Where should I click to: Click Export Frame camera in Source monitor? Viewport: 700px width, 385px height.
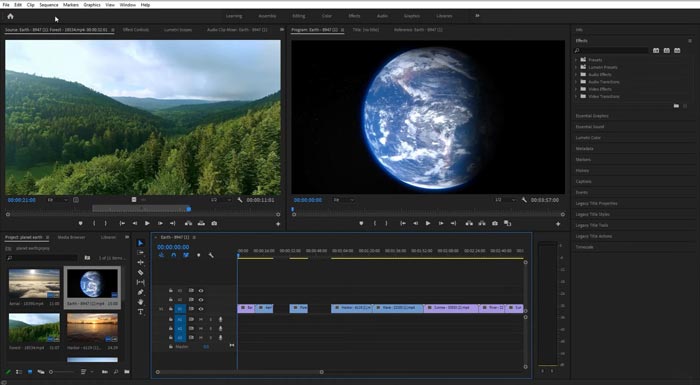coord(214,223)
